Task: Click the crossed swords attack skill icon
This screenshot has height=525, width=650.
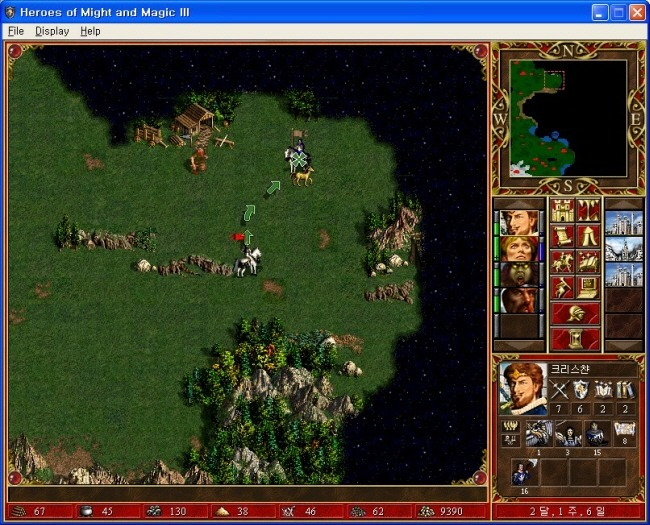Action: click(x=559, y=390)
